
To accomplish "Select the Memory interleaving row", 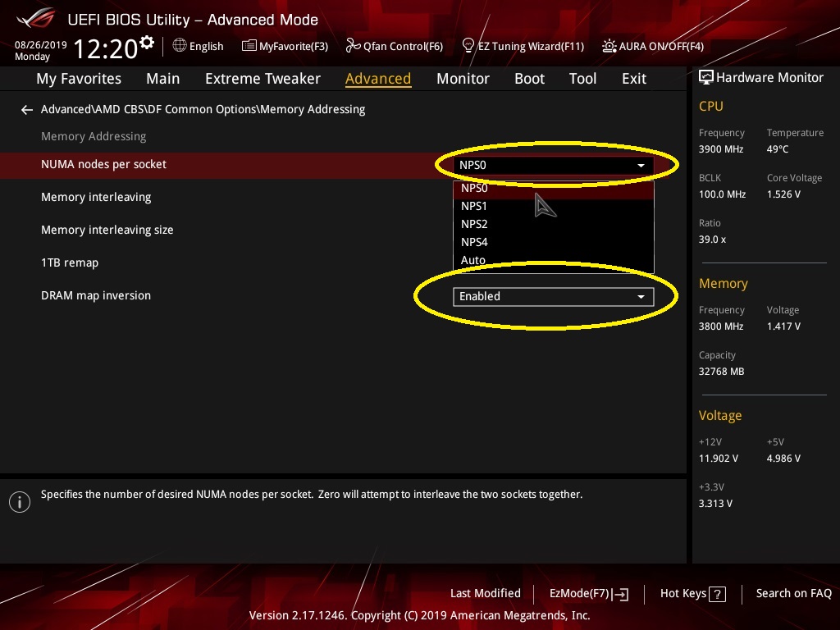I will click(x=96, y=197).
